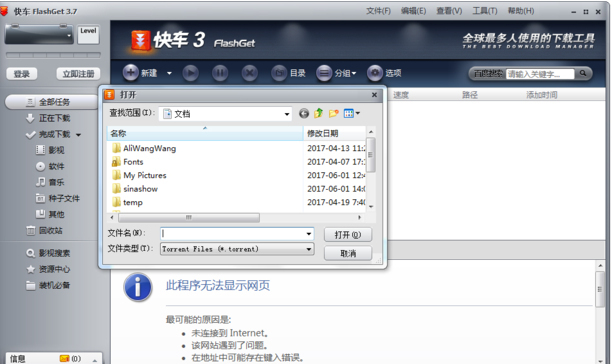Click the 立即注册 register button

tap(78, 74)
